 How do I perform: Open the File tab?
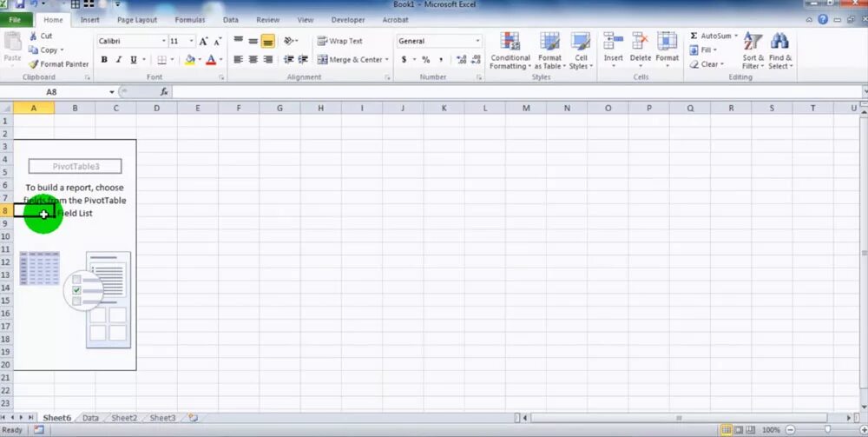[15, 20]
